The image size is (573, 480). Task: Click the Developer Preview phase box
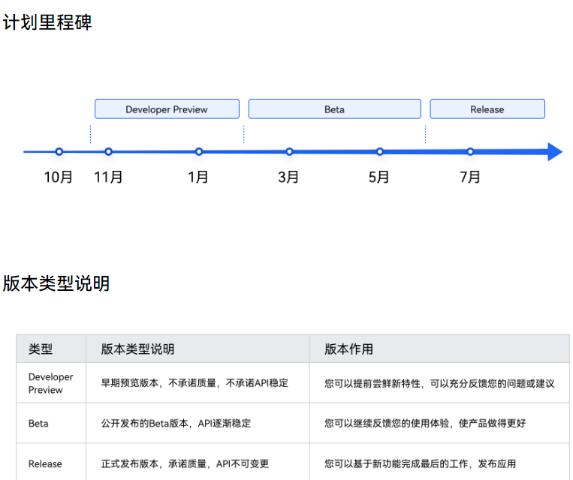167,109
